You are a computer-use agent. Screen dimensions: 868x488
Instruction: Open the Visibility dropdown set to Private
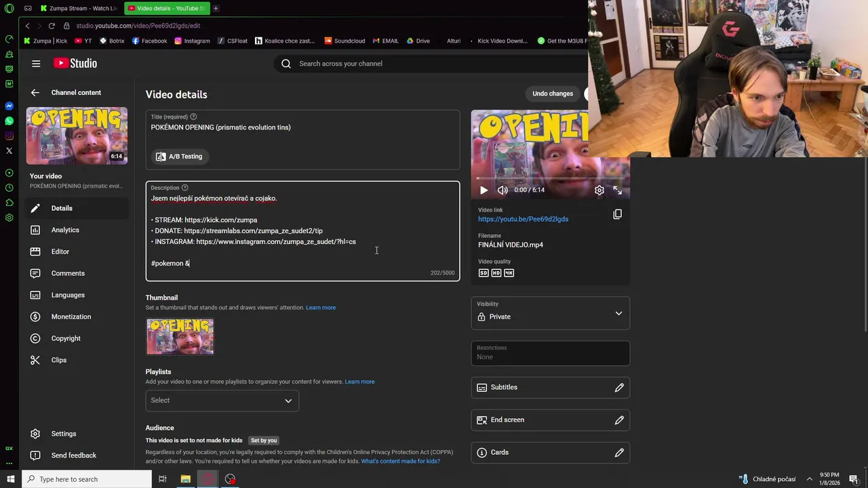coord(551,313)
